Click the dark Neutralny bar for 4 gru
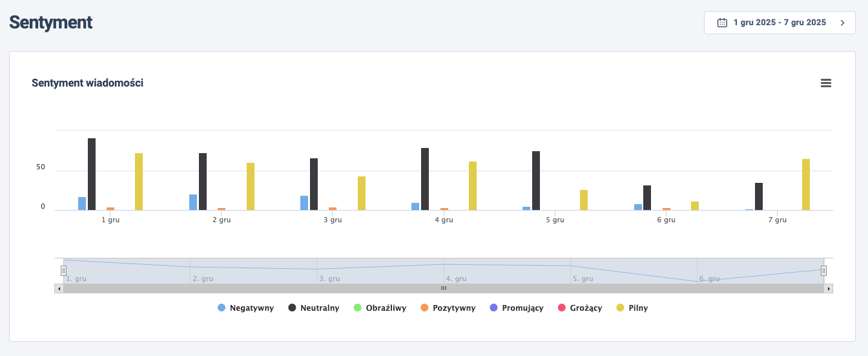Image resolution: width=868 pixels, height=356 pixels. [425, 179]
